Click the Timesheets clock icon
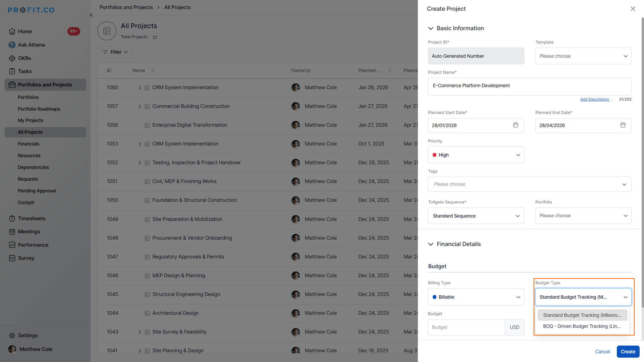The width and height of the screenshot is (644, 362). [x=12, y=219]
